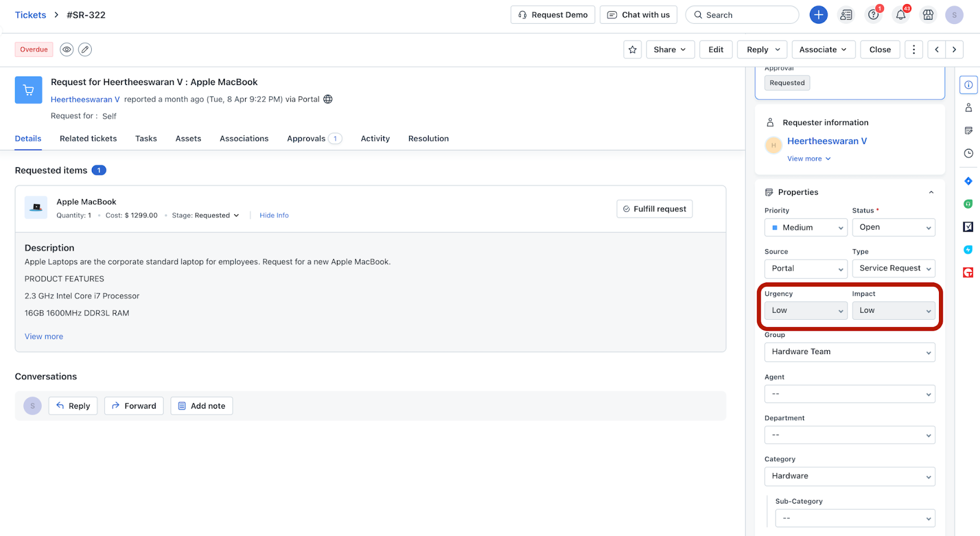980x536 pixels.
Task: Toggle the watch ticket eye icon
Action: pos(67,50)
